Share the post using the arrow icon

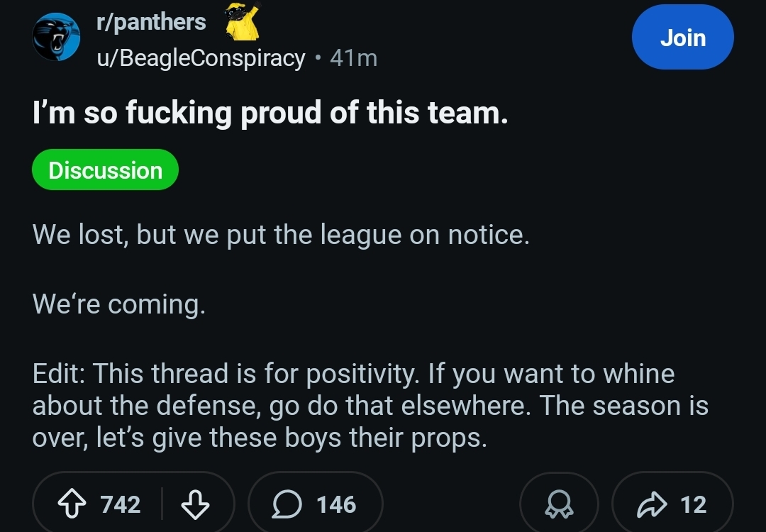[x=652, y=504]
